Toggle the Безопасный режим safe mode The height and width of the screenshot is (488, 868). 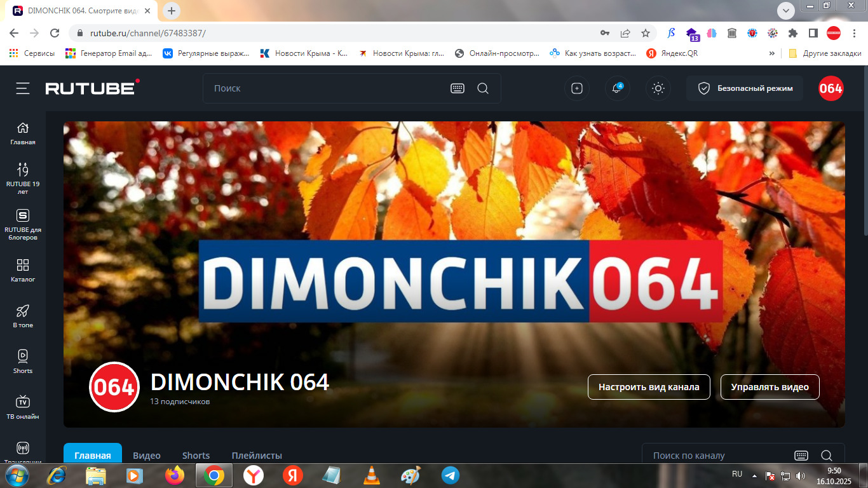click(x=745, y=88)
